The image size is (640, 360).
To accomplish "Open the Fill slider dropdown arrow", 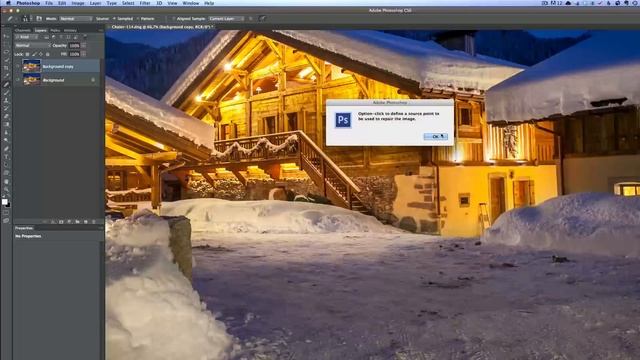I will [84, 54].
